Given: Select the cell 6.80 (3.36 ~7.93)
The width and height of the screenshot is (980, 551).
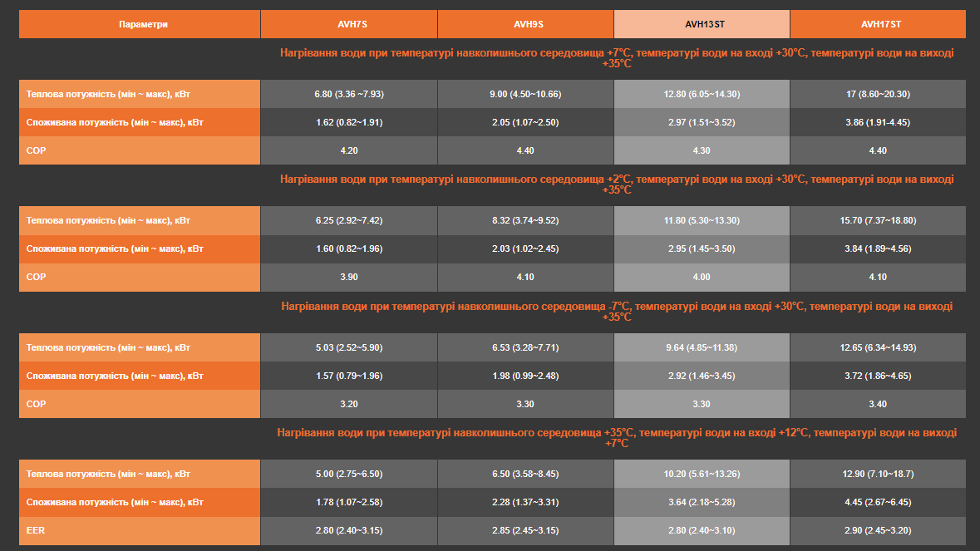Looking at the screenshot, I should [348, 94].
